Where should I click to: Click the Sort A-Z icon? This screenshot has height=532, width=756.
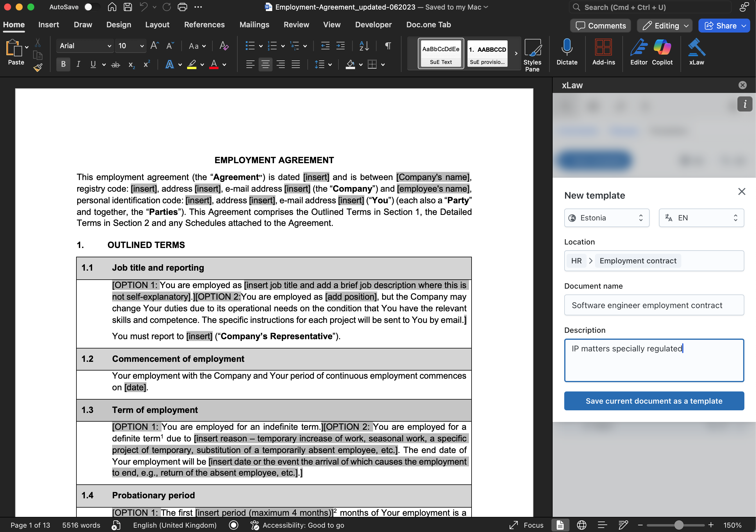tap(364, 46)
